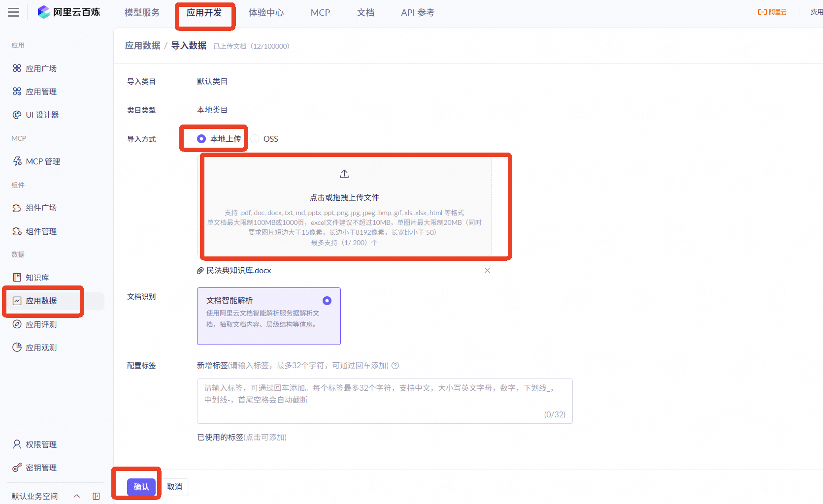Image resolution: width=823 pixels, height=504 pixels.
Task: Select the OSS radio button
Action: (255, 139)
